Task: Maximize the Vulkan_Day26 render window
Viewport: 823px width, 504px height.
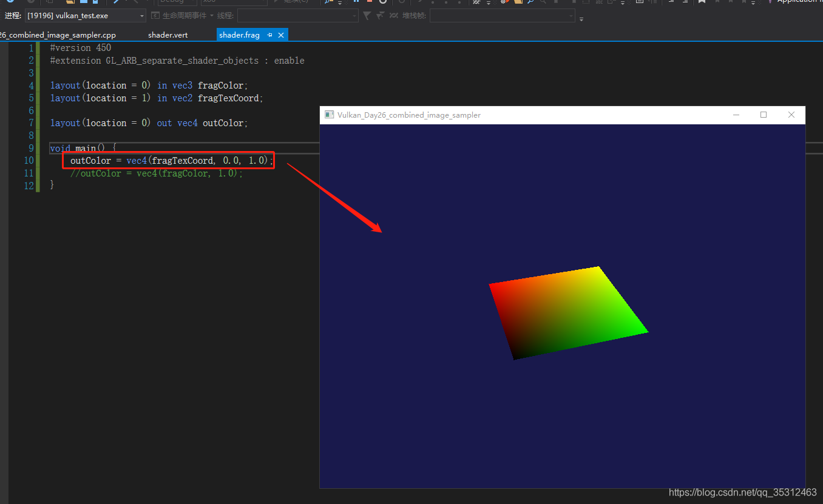Action: (764, 115)
